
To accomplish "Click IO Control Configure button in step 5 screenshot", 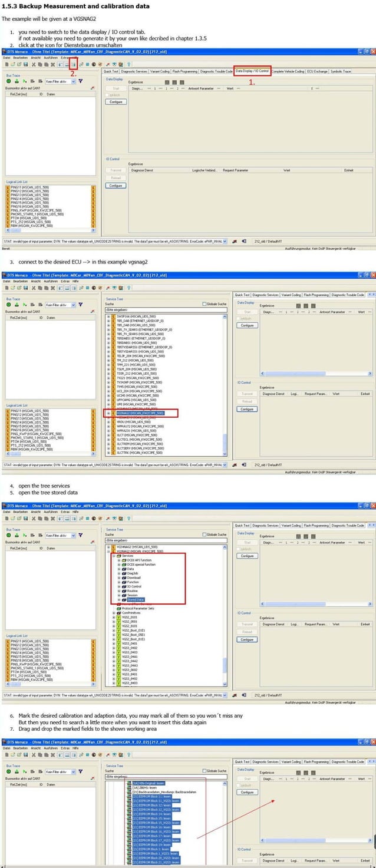I will tap(248, 639).
